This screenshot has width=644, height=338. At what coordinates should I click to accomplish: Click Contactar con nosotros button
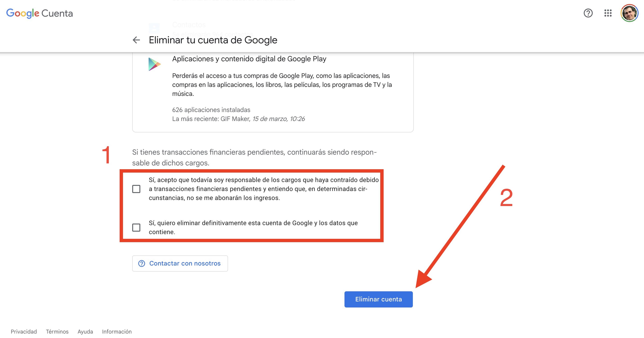180,263
